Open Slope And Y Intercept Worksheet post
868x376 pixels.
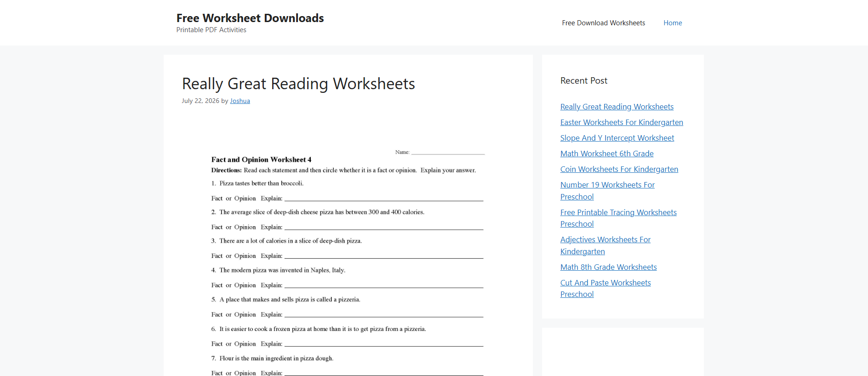617,138
